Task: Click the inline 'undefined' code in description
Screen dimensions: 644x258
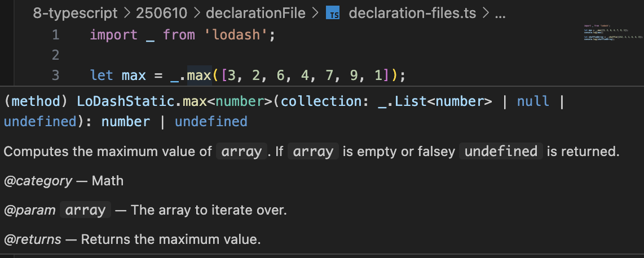Action: pos(501,152)
